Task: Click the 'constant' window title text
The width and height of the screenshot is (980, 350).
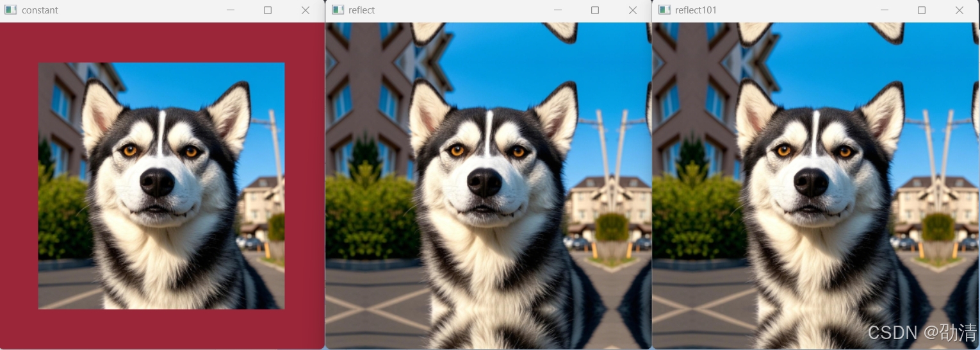Action: [x=40, y=10]
